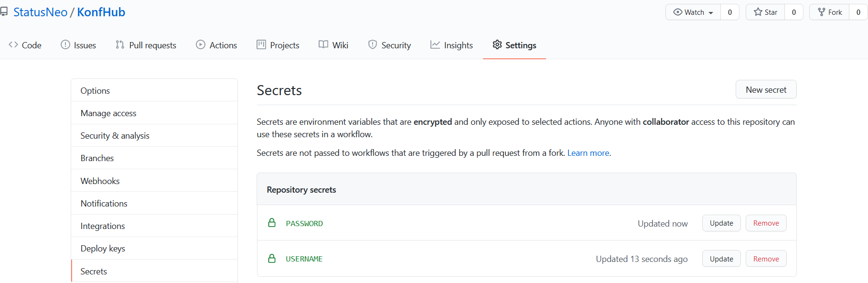Image resolution: width=868 pixels, height=283 pixels.
Task: Update the PASSWORD secret
Action: 721,223
